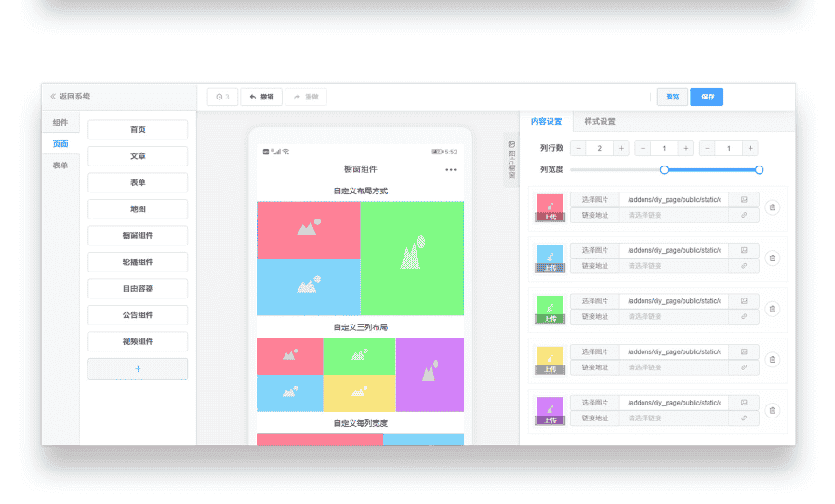Click the blue 保存 save button
Viewport: 835px width, 504px height.
tap(707, 97)
